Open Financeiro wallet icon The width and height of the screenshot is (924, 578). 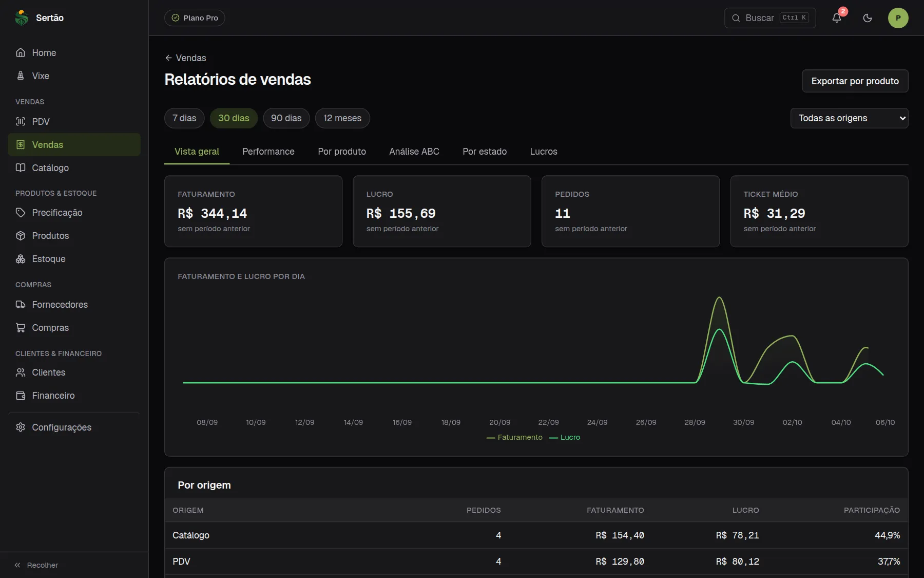point(21,395)
